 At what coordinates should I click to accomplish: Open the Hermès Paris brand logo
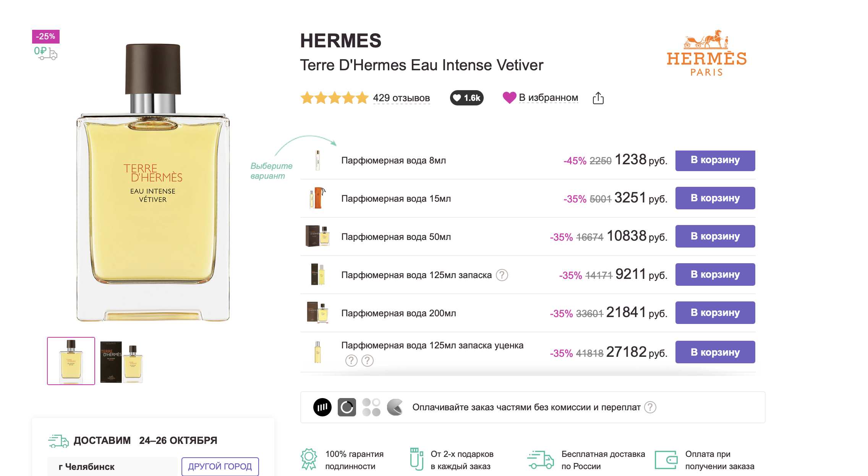[706, 53]
